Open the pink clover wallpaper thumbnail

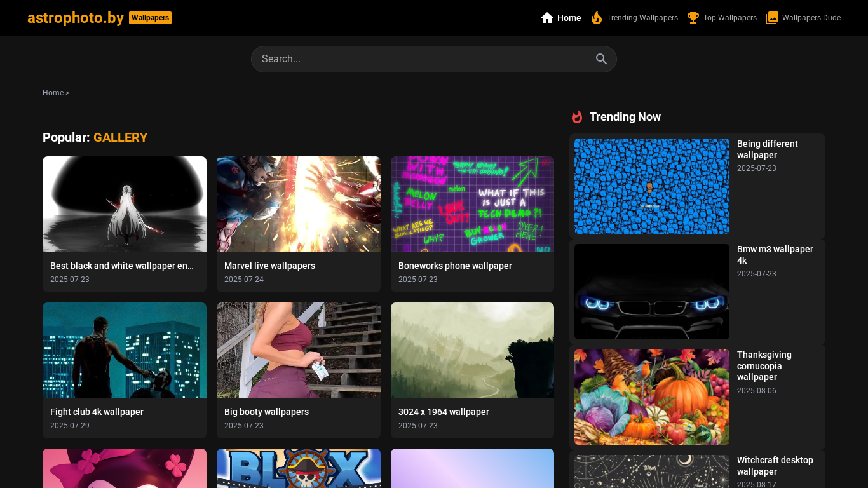[125, 468]
